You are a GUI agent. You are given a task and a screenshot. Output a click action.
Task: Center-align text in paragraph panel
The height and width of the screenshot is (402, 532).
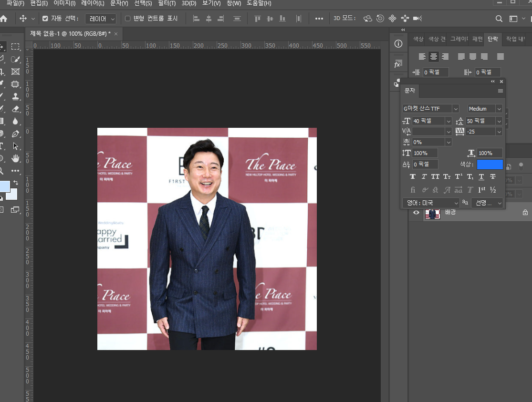[x=433, y=57]
